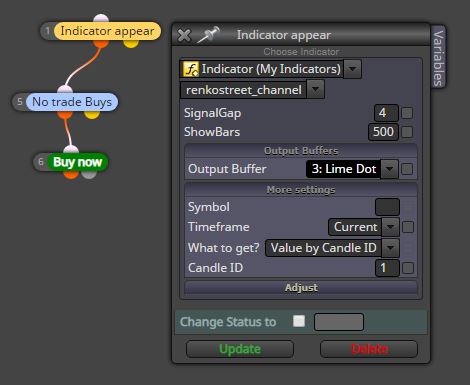470x385 pixels.
Task: Click the gray output connector of Buy now node
Action: (89, 174)
